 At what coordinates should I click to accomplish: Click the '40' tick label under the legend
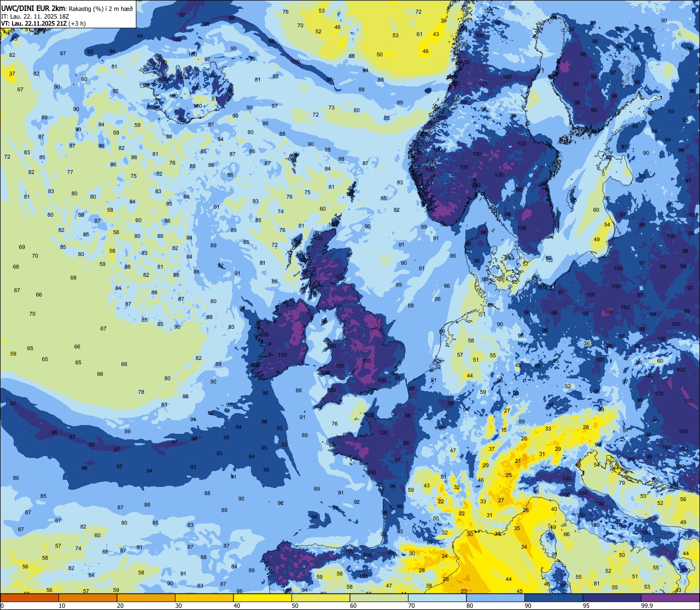(237, 606)
